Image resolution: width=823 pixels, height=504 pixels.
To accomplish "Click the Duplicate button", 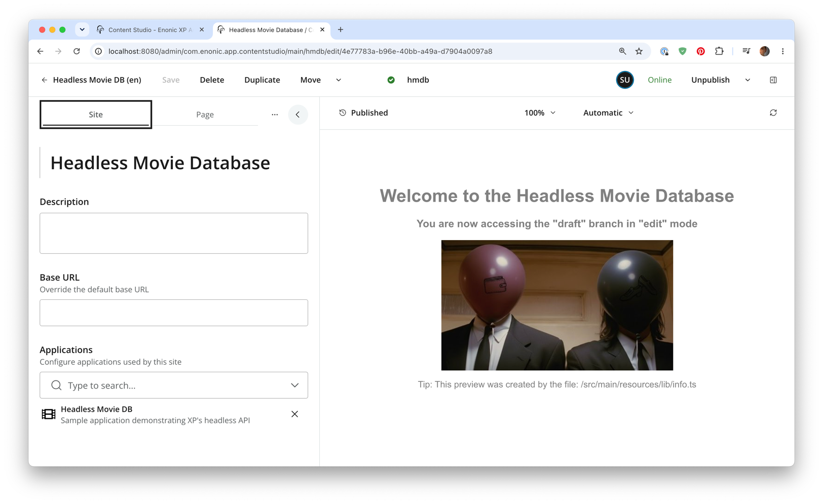I will click(x=262, y=80).
